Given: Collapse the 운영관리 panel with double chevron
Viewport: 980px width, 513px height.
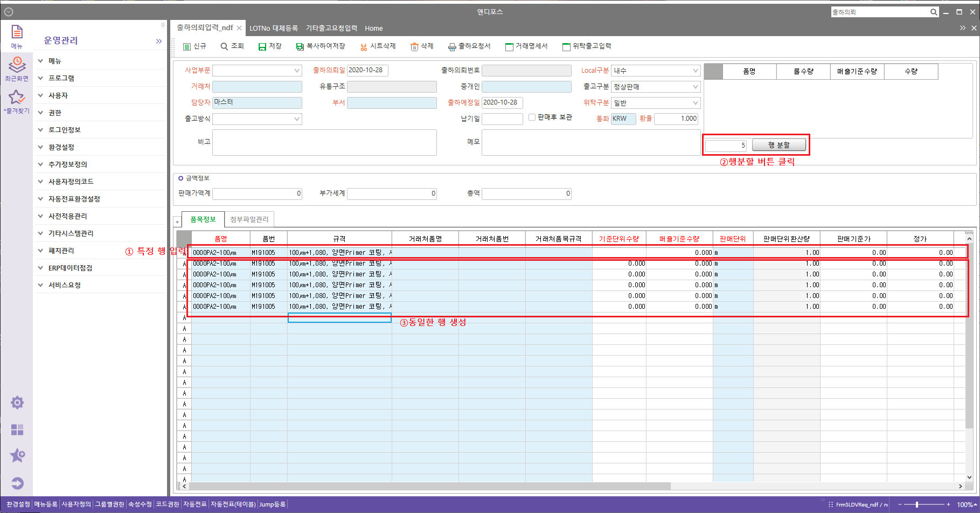Looking at the screenshot, I should point(159,41).
